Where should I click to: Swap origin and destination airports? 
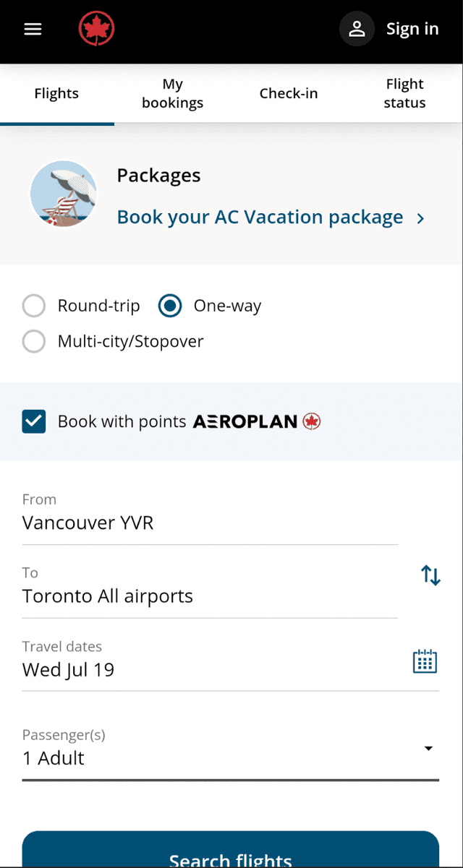430,575
